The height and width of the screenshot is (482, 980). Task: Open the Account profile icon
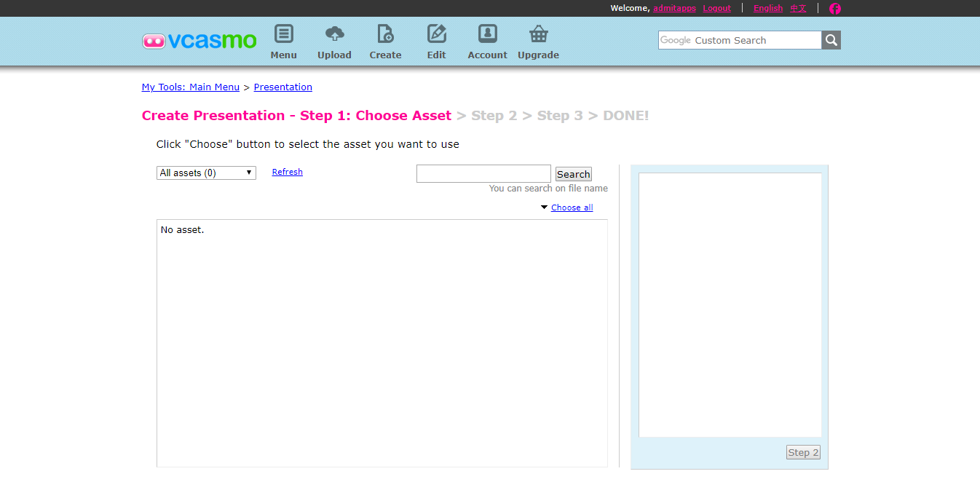click(487, 33)
